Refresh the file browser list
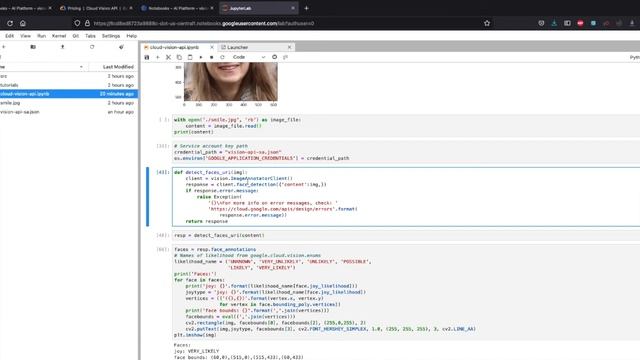Image resolution: width=640 pixels, height=360 pixels. [x=92, y=47]
